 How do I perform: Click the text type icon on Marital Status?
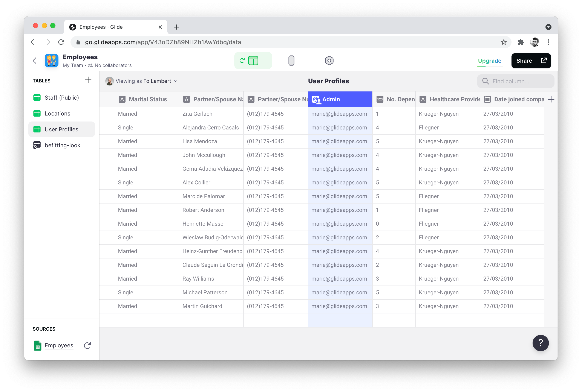(122, 99)
